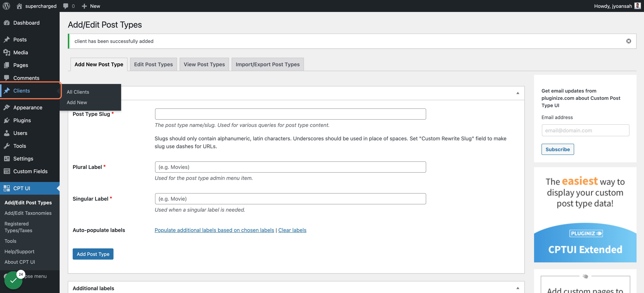Choose Add New under Clients

pyautogui.click(x=77, y=102)
